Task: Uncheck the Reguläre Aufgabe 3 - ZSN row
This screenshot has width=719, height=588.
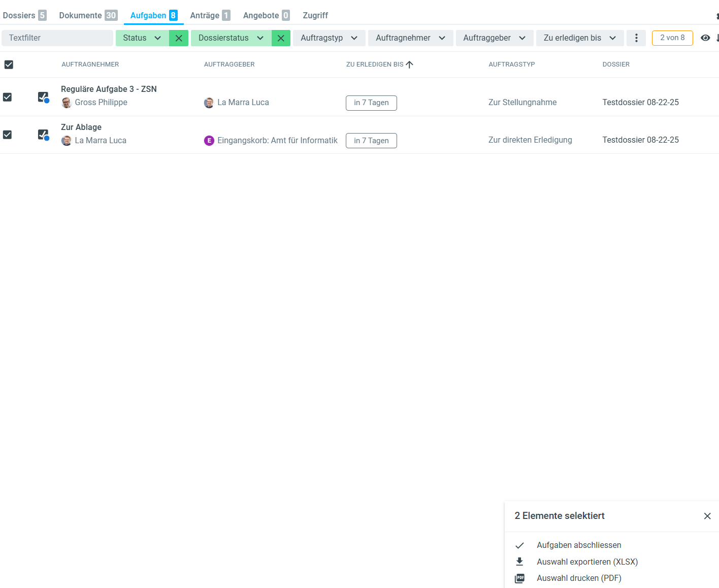Action: [x=8, y=97]
